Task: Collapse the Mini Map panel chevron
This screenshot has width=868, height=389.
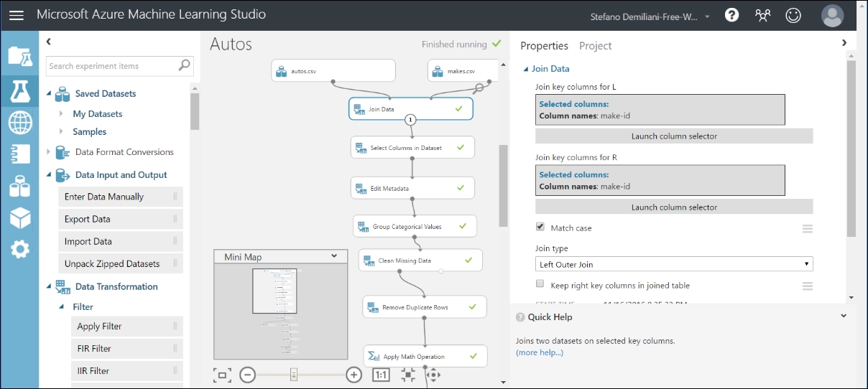Action: pos(333,256)
